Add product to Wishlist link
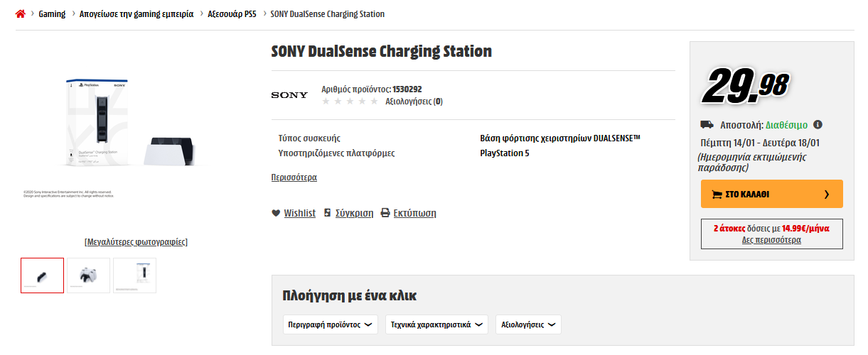The width and height of the screenshot is (868, 355). click(x=299, y=213)
